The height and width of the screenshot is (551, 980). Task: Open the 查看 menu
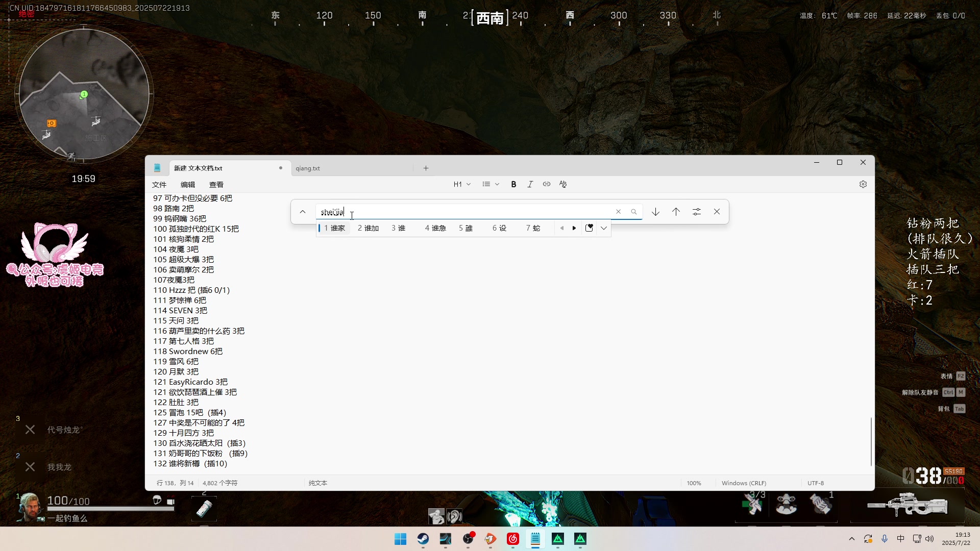(216, 185)
